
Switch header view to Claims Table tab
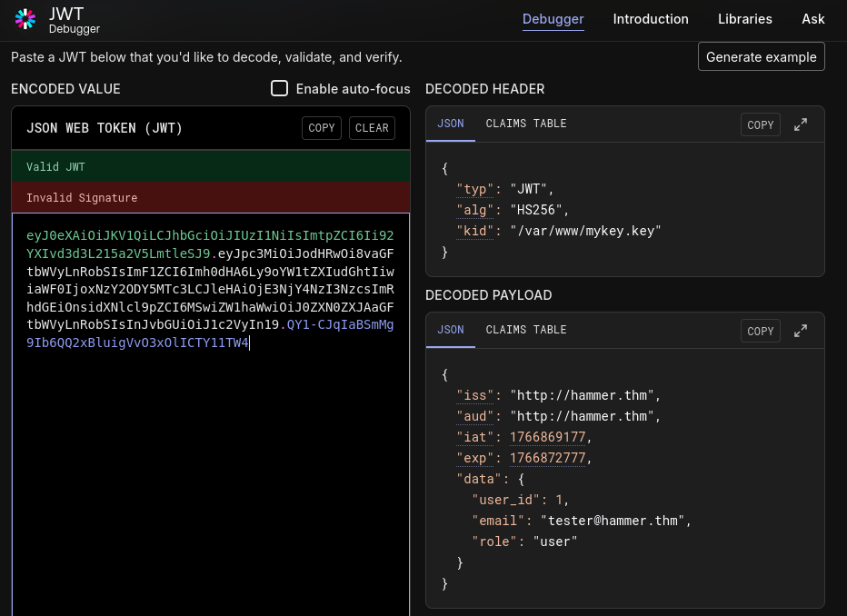click(525, 124)
